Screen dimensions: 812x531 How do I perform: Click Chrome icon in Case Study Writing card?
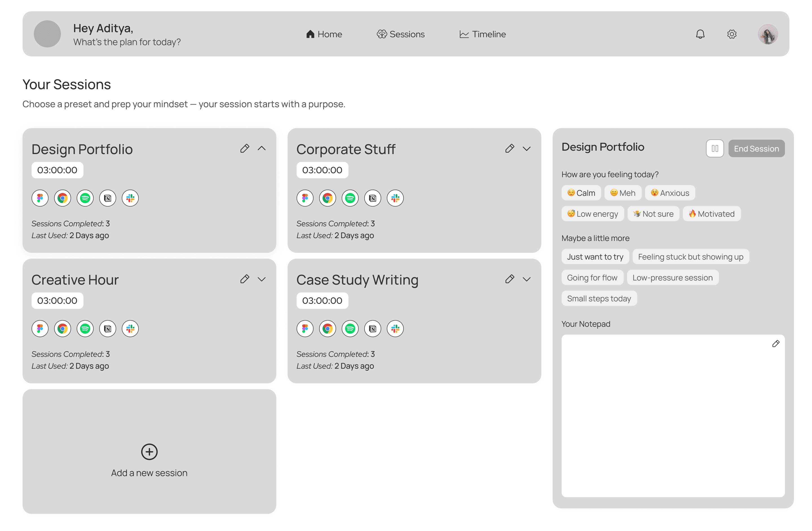pyautogui.click(x=328, y=328)
